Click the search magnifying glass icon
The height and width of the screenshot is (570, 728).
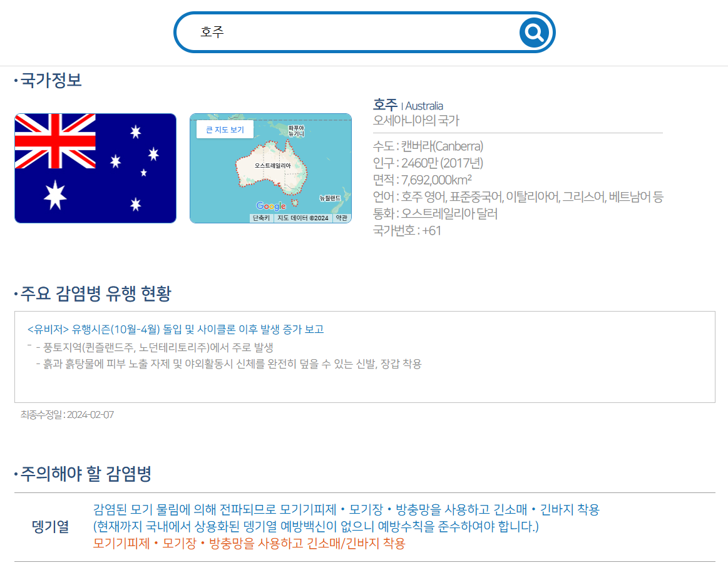click(533, 33)
